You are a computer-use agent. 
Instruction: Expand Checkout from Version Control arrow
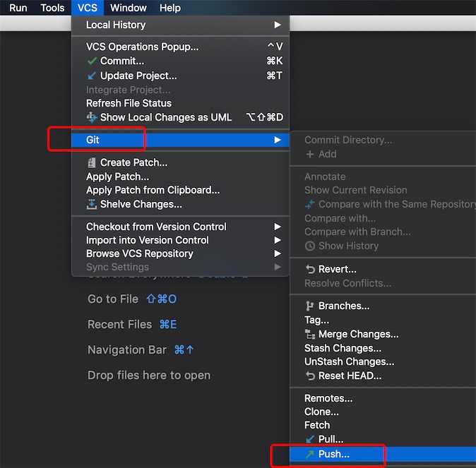(x=278, y=227)
